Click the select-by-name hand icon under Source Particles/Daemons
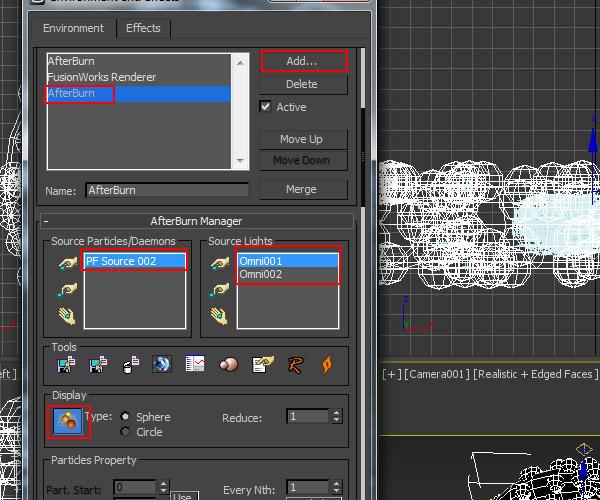 (x=68, y=316)
